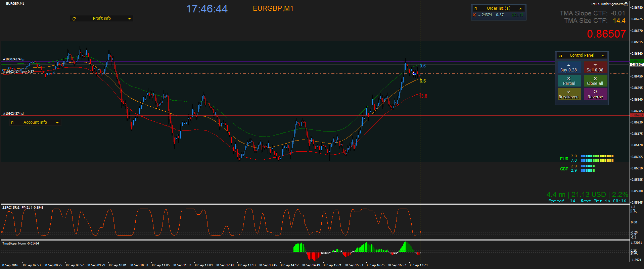Click the smiley face next to IceFX.TraderAgent.Pro

(626, 4)
